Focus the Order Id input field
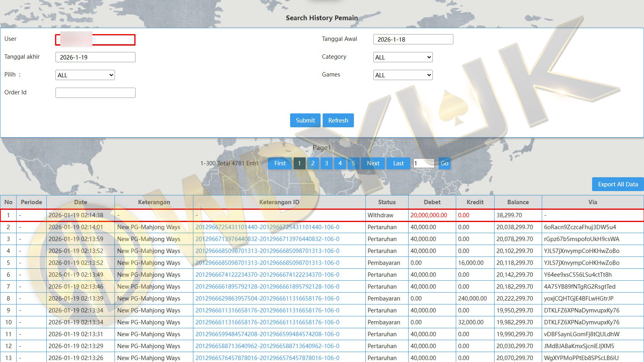 (95, 93)
